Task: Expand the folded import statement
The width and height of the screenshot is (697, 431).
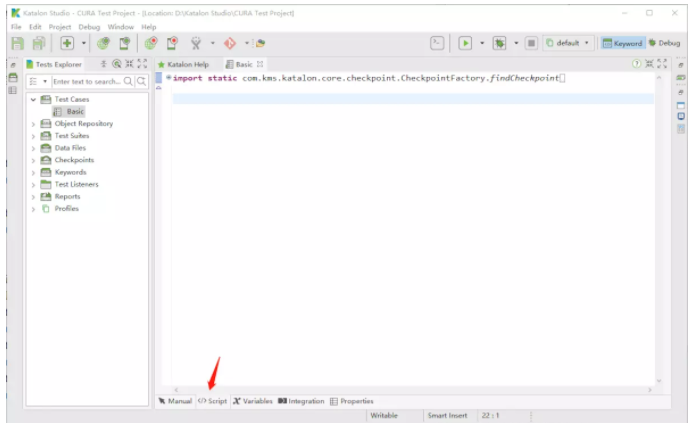Action: (x=168, y=78)
